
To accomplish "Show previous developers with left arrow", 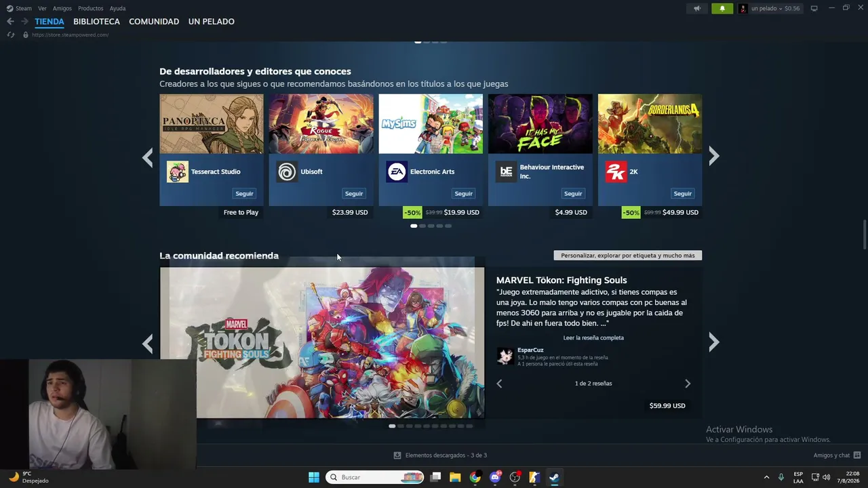I will 147,157.
